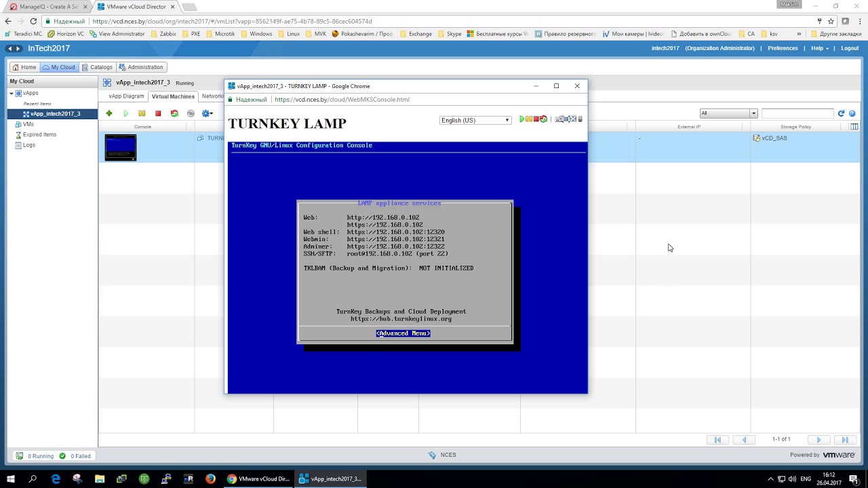
Task: Click the grey disc icon in VM toolbar
Action: coord(191,113)
